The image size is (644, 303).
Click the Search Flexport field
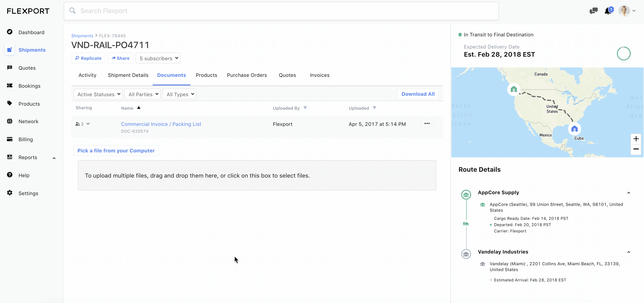[281, 11]
